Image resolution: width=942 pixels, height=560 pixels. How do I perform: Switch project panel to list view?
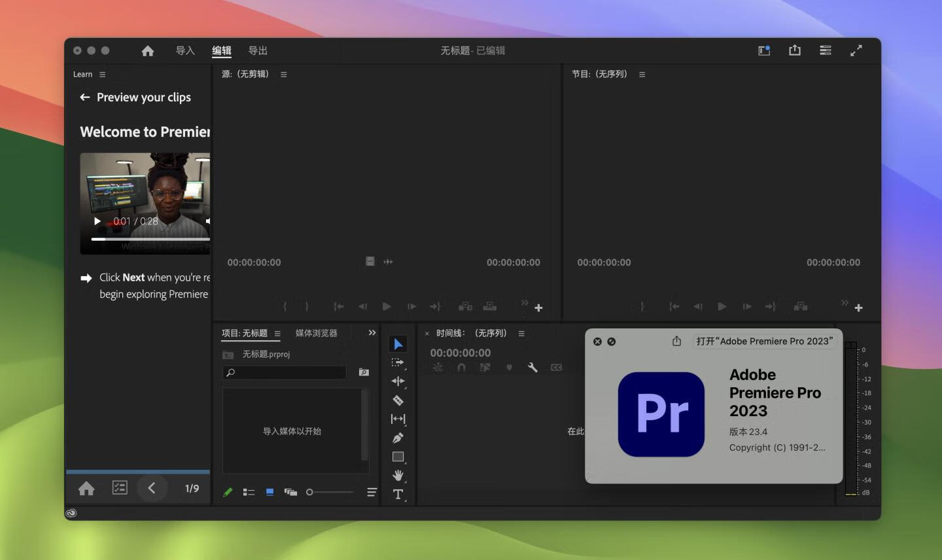click(x=249, y=493)
